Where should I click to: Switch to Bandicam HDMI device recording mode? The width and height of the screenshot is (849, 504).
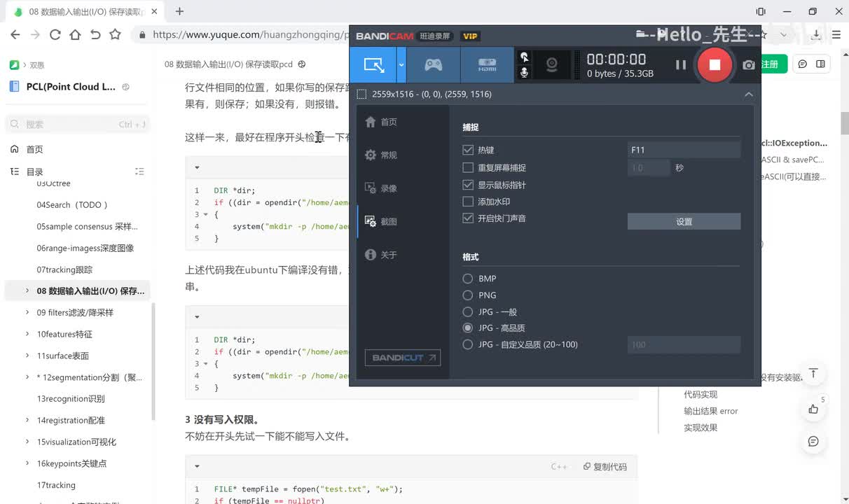487,65
